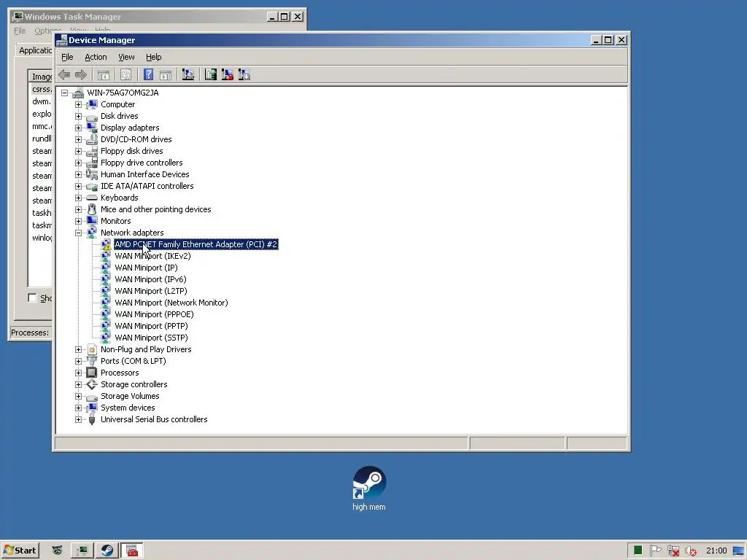This screenshot has width=747, height=560.
Task: Click the network disconnected tray icon
Action: click(x=673, y=551)
